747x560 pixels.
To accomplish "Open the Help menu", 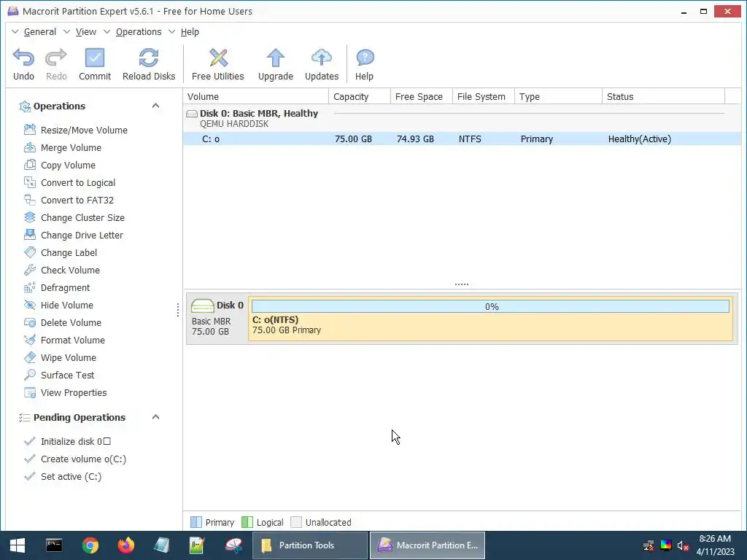I will pos(190,32).
